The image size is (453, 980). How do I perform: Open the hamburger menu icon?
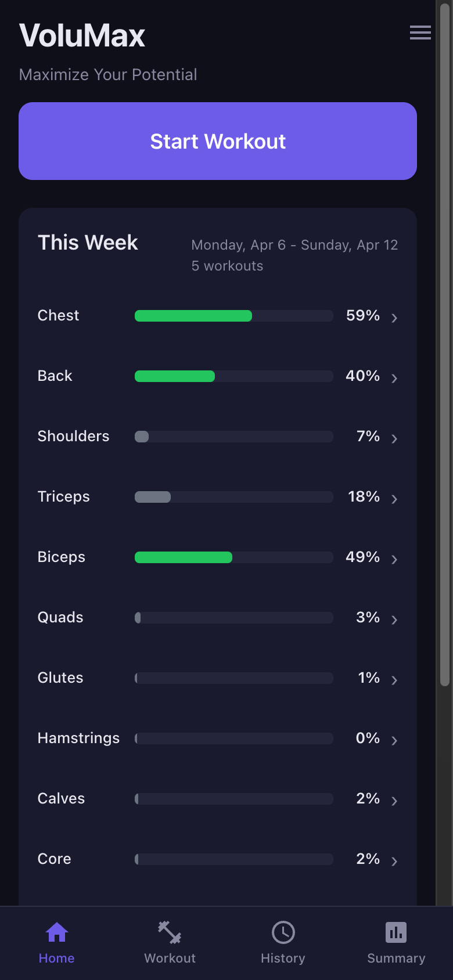(x=420, y=33)
